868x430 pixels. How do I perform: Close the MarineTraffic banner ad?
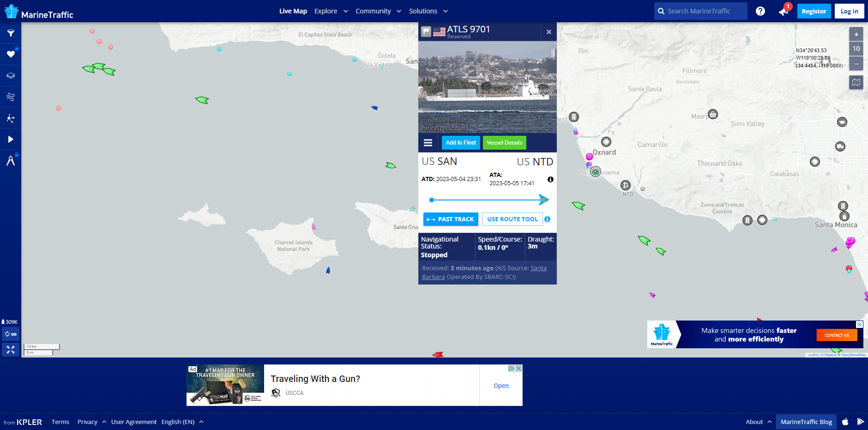tap(859, 324)
